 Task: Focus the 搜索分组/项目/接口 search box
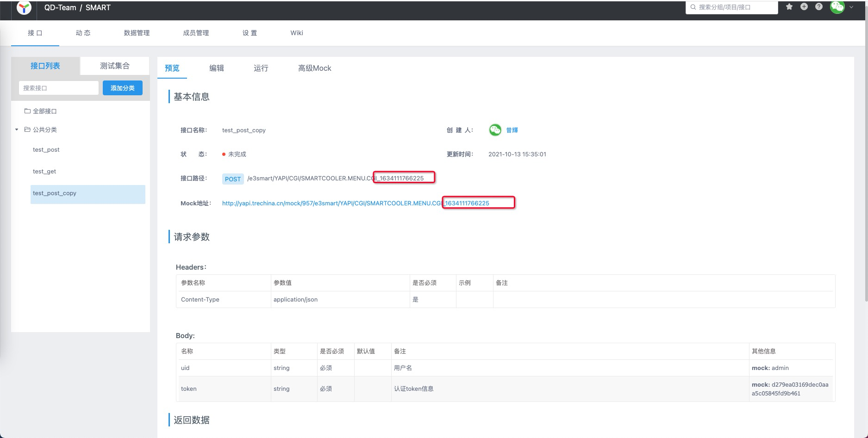(731, 7)
